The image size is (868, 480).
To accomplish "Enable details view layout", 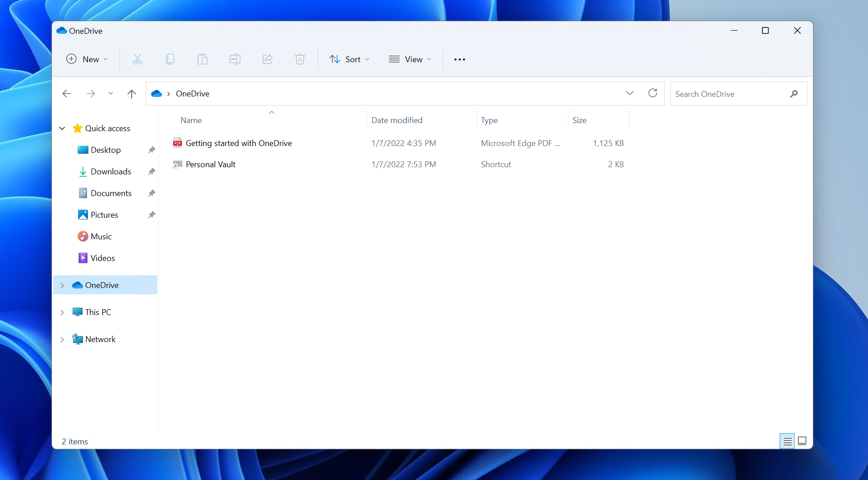I will (786, 441).
